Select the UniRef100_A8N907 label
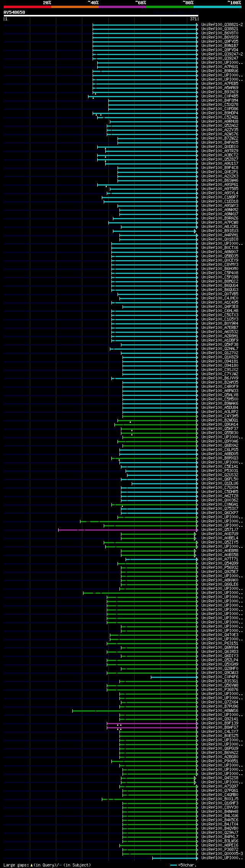Screen dimensions: 245x868 coord(220,252)
